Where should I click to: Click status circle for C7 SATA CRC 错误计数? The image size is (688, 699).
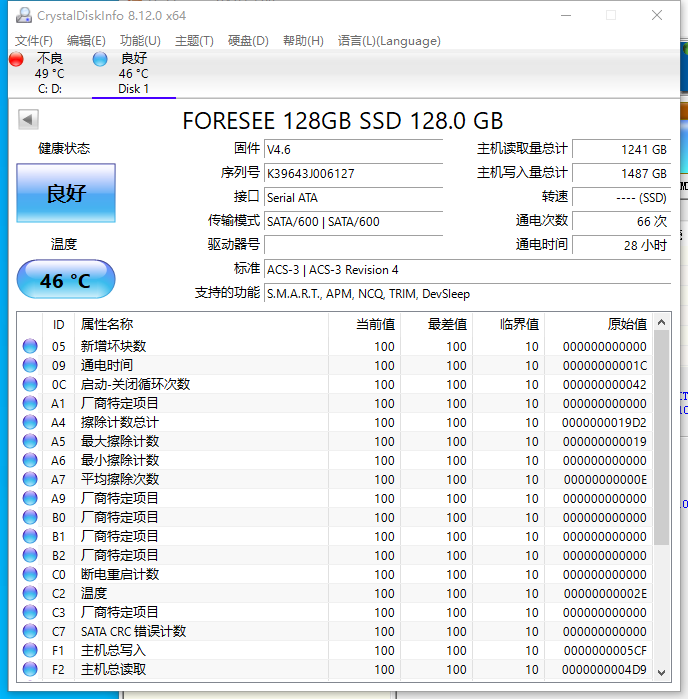(x=30, y=631)
